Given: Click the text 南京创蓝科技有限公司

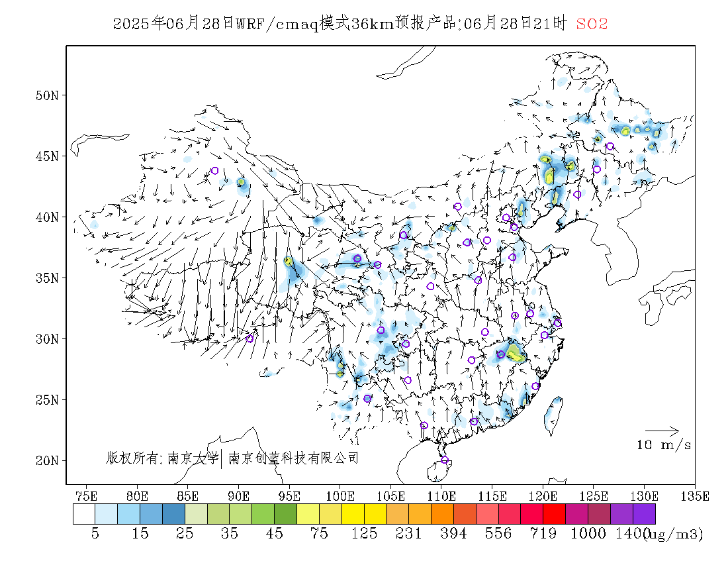Looking at the screenshot, I should [x=294, y=458].
